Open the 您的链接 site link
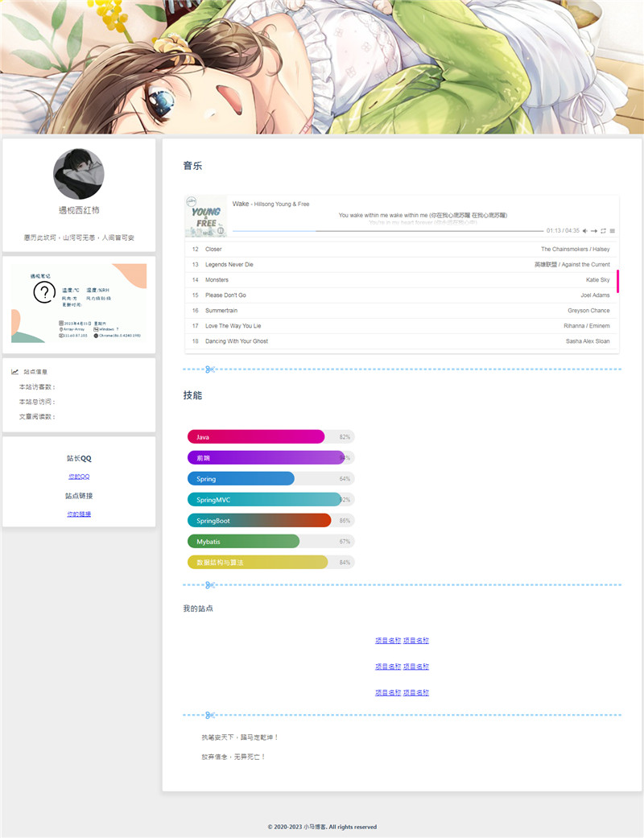 pos(79,514)
